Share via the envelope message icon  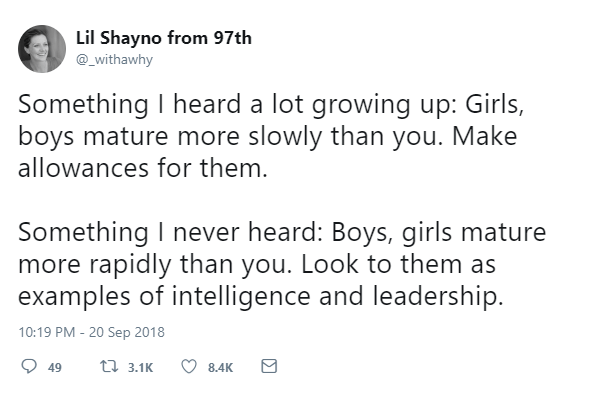click(267, 367)
